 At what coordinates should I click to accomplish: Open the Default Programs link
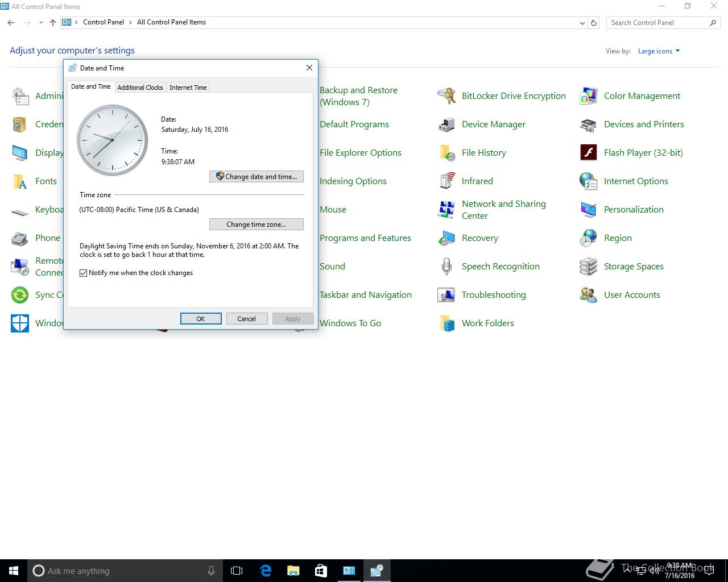pos(354,124)
